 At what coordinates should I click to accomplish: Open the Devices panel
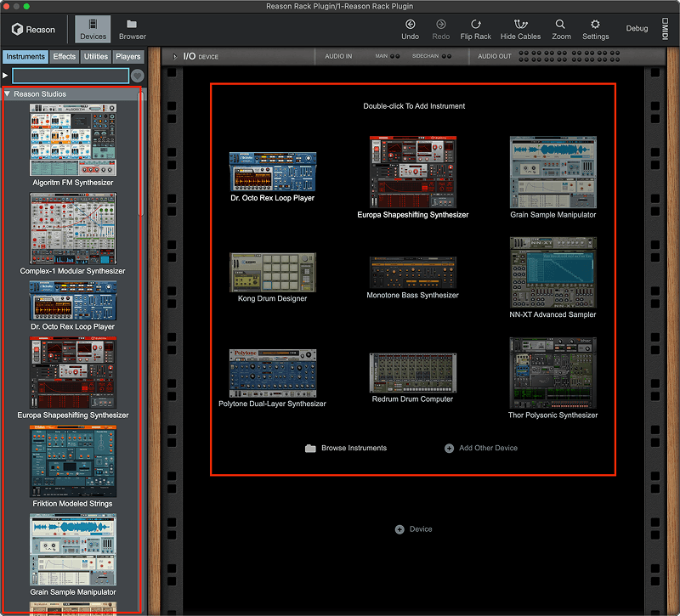93,30
